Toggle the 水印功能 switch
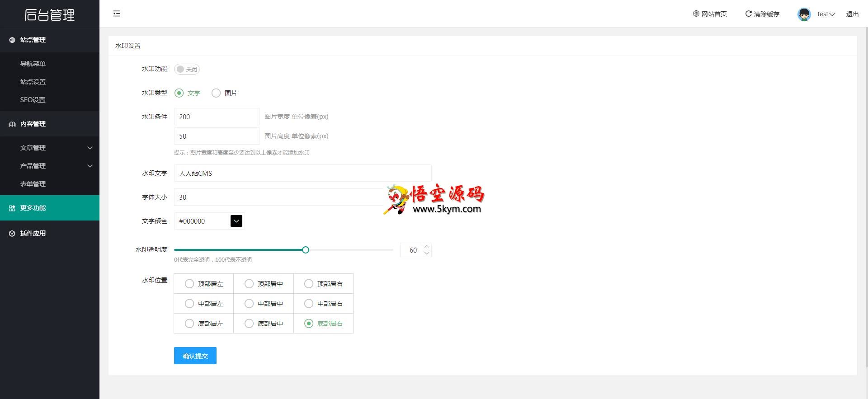Viewport: 868px width, 399px height. pyautogui.click(x=187, y=69)
